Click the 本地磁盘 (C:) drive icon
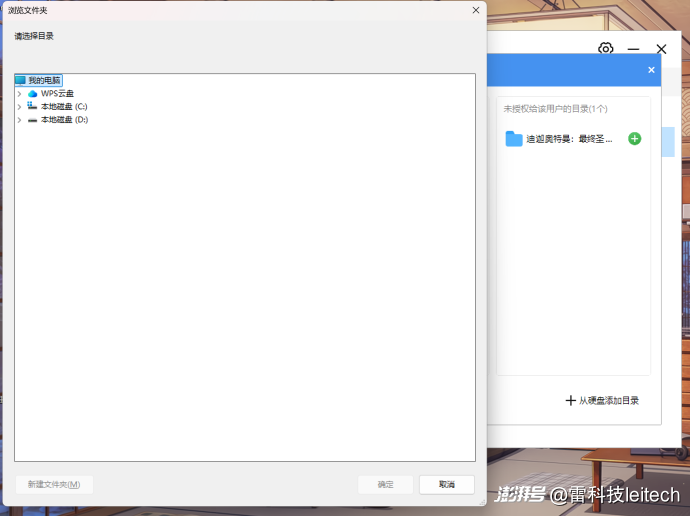The width and height of the screenshot is (690, 516). tap(32, 106)
